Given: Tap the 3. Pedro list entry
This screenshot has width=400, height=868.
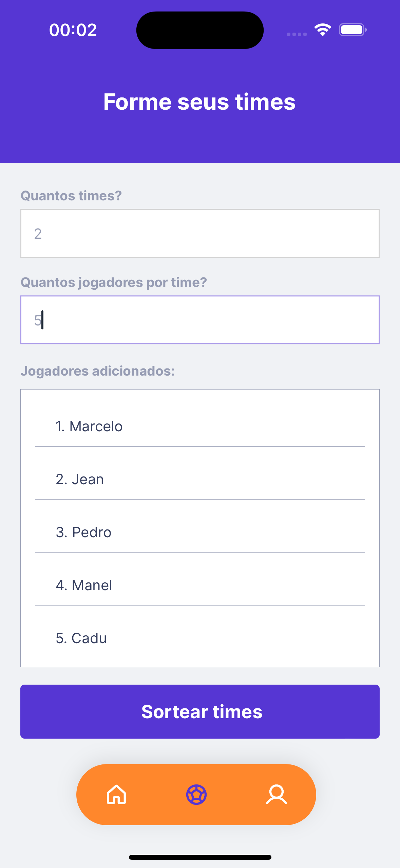Looking at the screenshot, I should pyautogui.click(x=200, y=532).
